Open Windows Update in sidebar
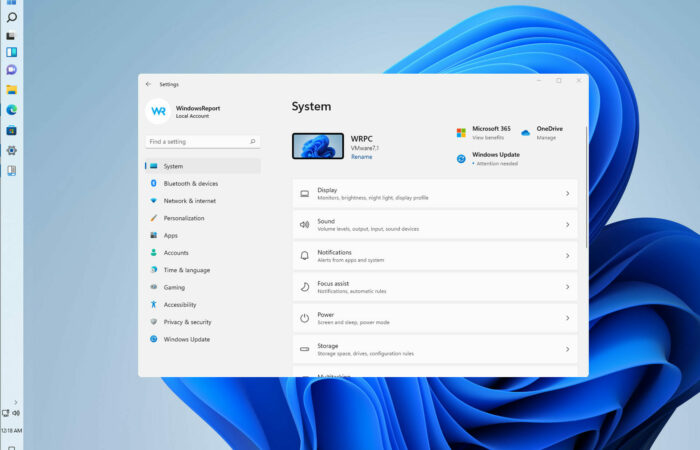Viewport: 700px width, 450px height. (203, 339)
